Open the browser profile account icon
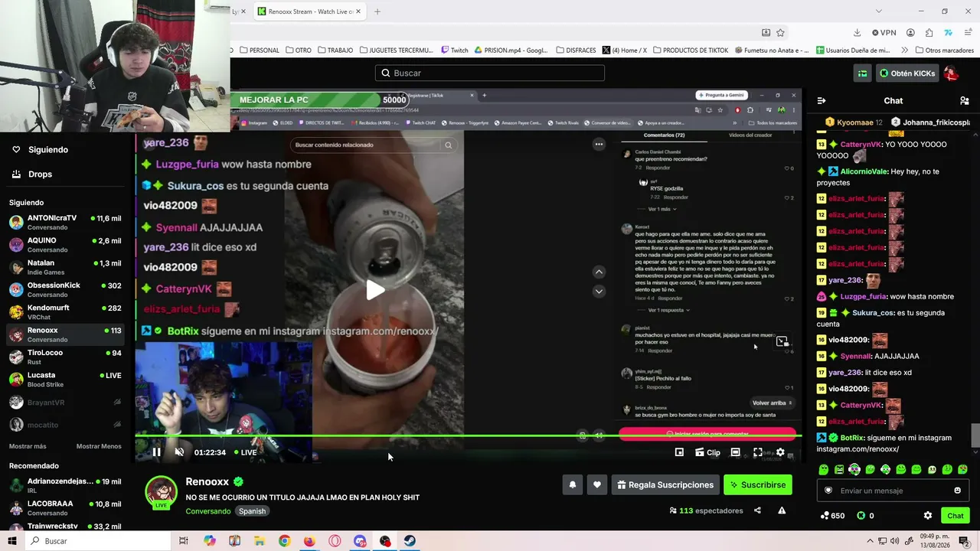Viewport: 980px width, 551px height. pos(910,33)
